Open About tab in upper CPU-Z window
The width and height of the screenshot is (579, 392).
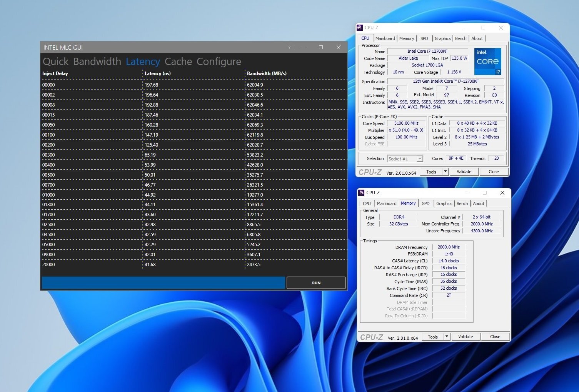click(477, 38)
